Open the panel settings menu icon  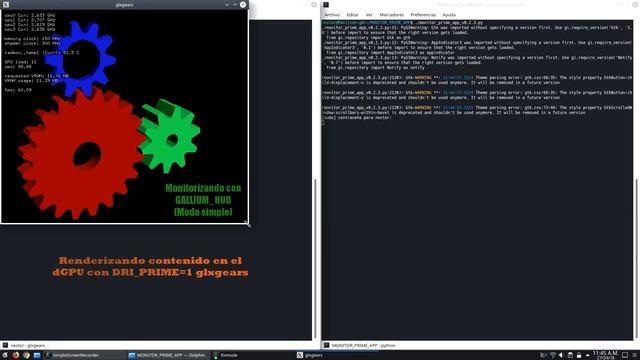635,355
